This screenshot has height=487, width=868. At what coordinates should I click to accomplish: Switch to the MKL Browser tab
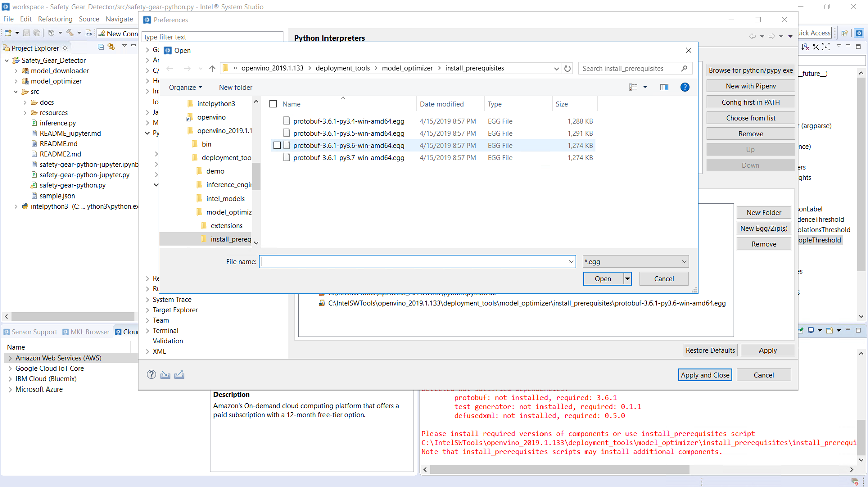86,332
